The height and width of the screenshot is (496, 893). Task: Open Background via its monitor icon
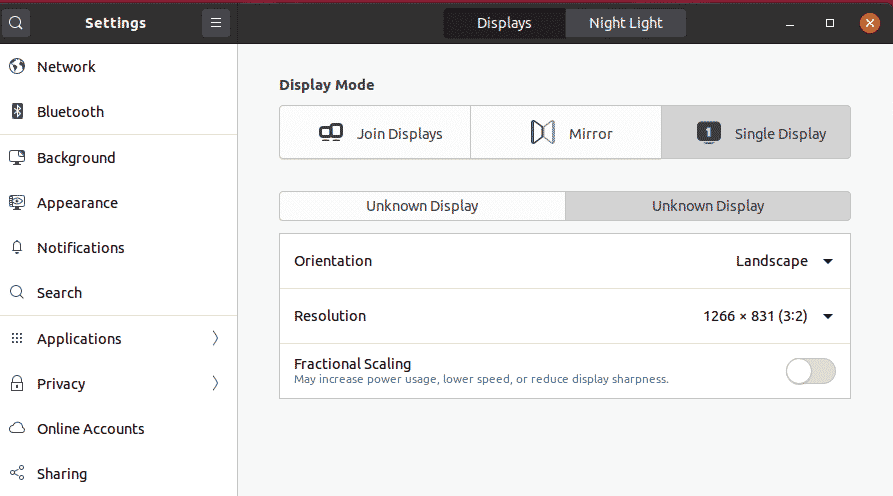pos(17,158)
